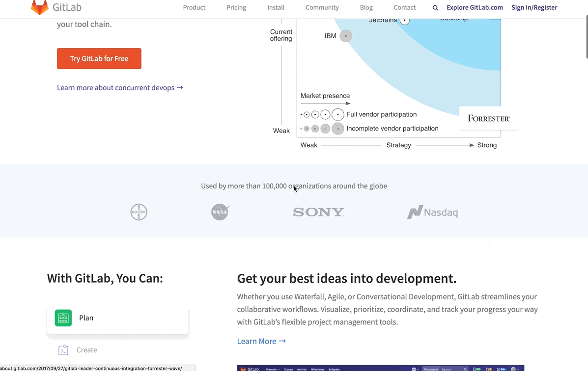The width and height of the screenshot is (588, 371).
Task: Select the Create stage icon
Action: [x=63, y=350]
